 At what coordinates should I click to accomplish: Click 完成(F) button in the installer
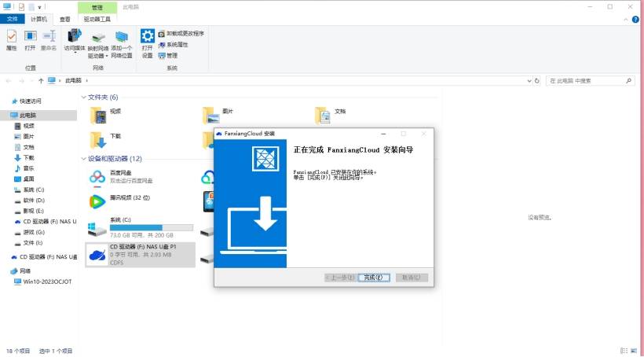[373, 277]
